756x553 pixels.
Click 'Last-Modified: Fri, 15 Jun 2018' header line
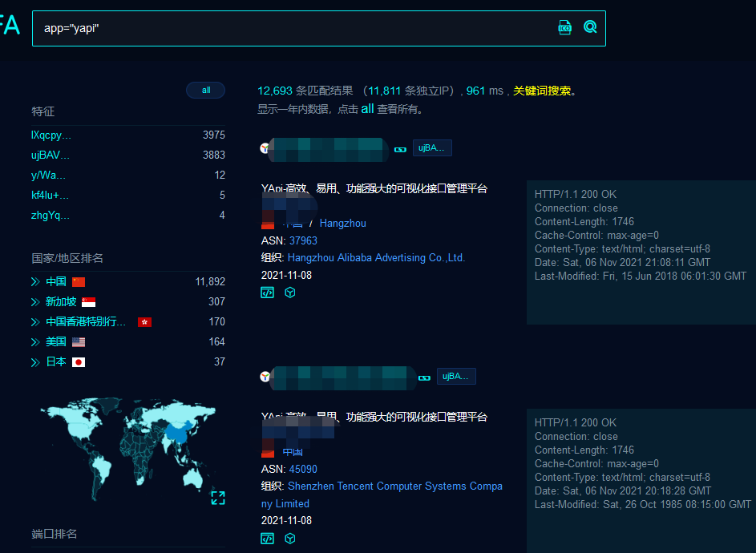point(641,276)
